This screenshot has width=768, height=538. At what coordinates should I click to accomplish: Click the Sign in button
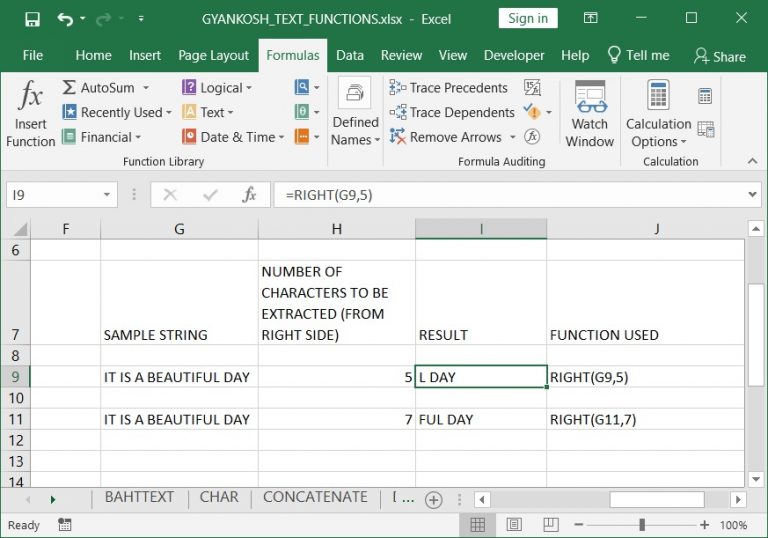coord(528,19)
